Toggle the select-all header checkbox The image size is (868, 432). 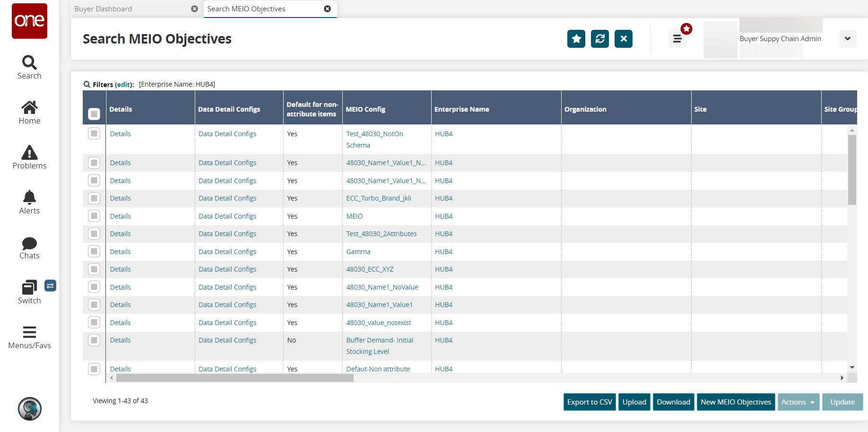94,114
